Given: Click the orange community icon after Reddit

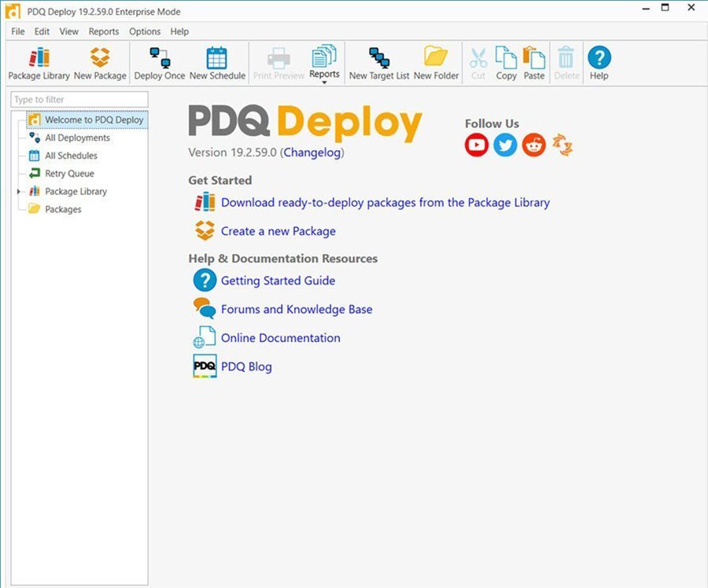Looking at the screenshot, I should 562,145.
